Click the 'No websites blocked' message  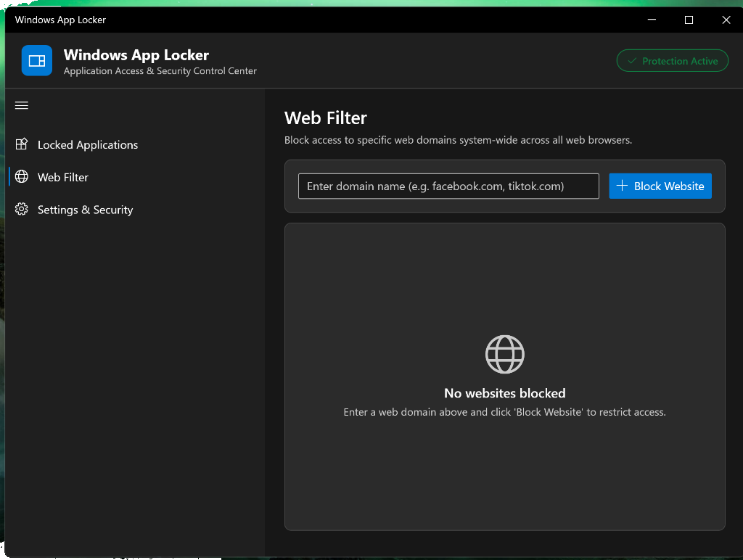[x=505, y=393]
